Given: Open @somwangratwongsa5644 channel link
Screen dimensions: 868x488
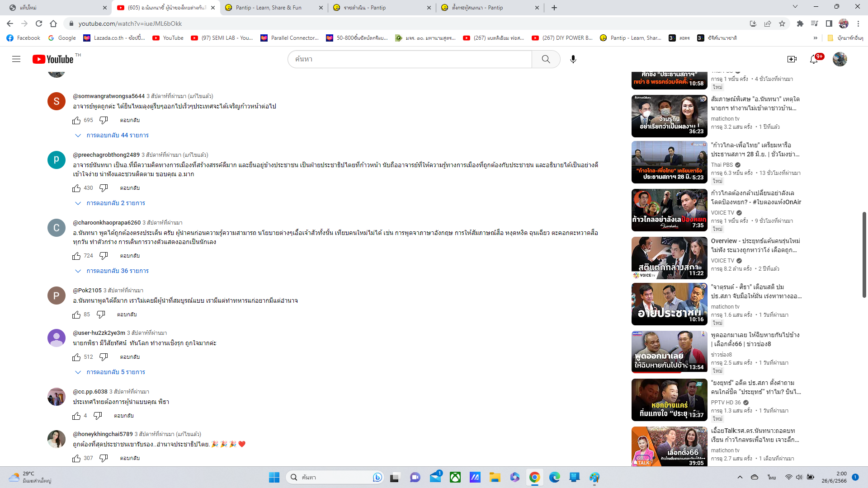Looking at the screenshot, I should click(x=109, y=96).
